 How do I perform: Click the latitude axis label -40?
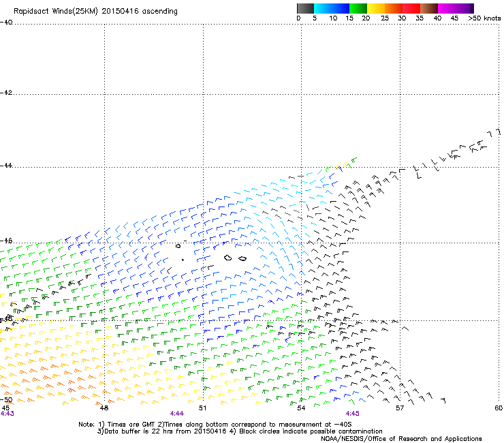[x=6, y=22]
